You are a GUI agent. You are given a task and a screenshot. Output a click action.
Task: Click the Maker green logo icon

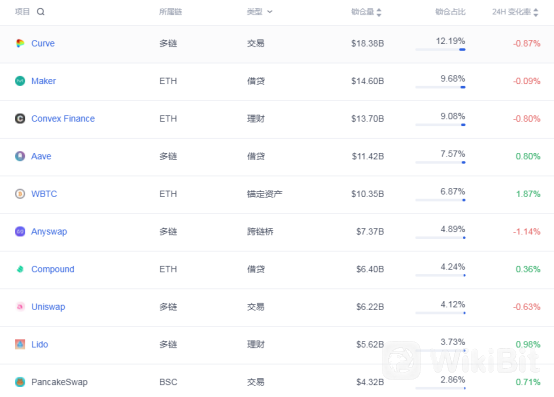[x=20, y=81]
